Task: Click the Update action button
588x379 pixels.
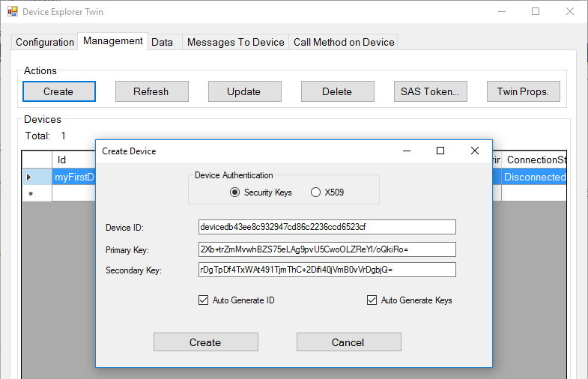Action: coord(244,91)
